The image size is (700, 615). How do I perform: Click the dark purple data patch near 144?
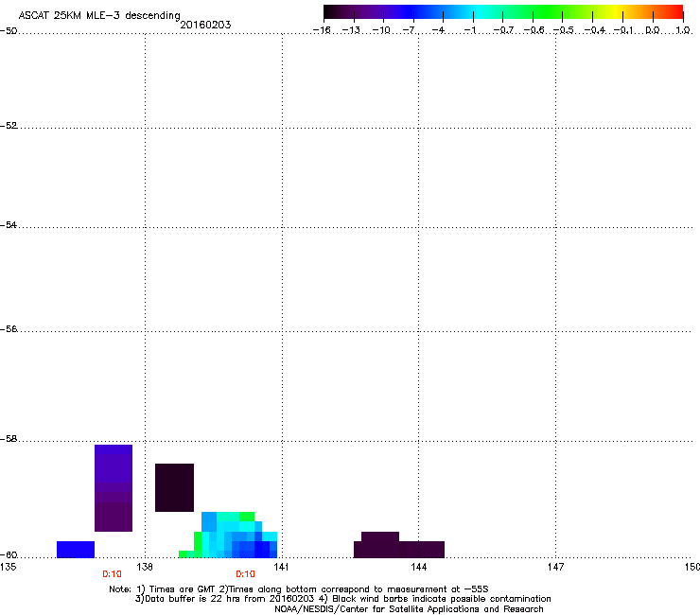[x=398, y=546]
